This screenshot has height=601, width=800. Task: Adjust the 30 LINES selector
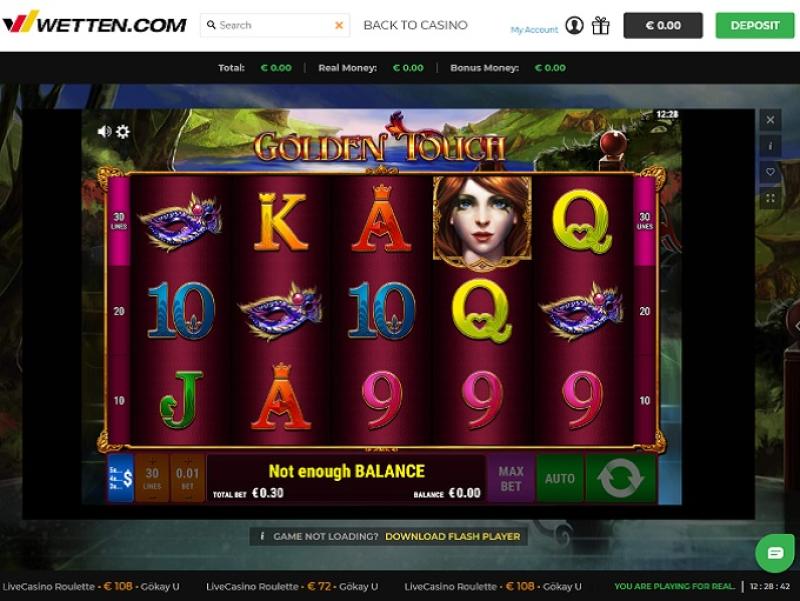tap(152, 478)
